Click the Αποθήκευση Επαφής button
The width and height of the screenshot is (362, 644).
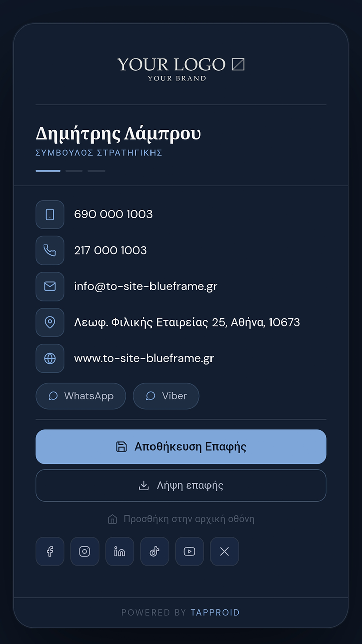[181, 447]
